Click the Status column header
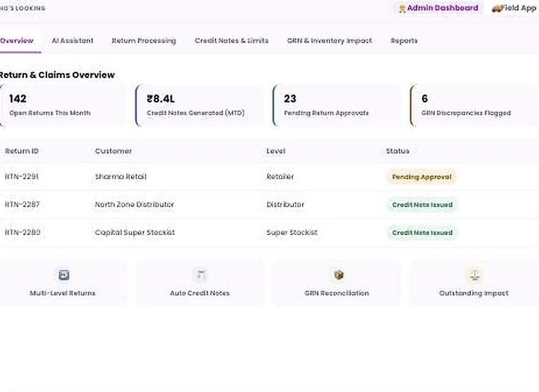This screenshot has width=539, height=392. [x=398, y=151]
